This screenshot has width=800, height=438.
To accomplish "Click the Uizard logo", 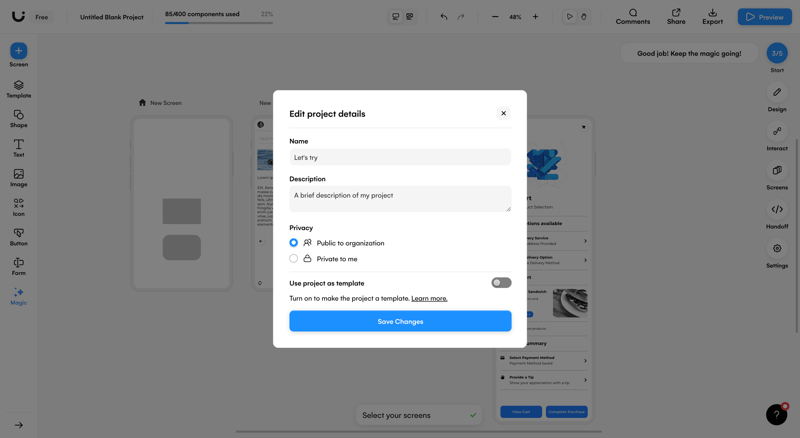I will 18,16.
